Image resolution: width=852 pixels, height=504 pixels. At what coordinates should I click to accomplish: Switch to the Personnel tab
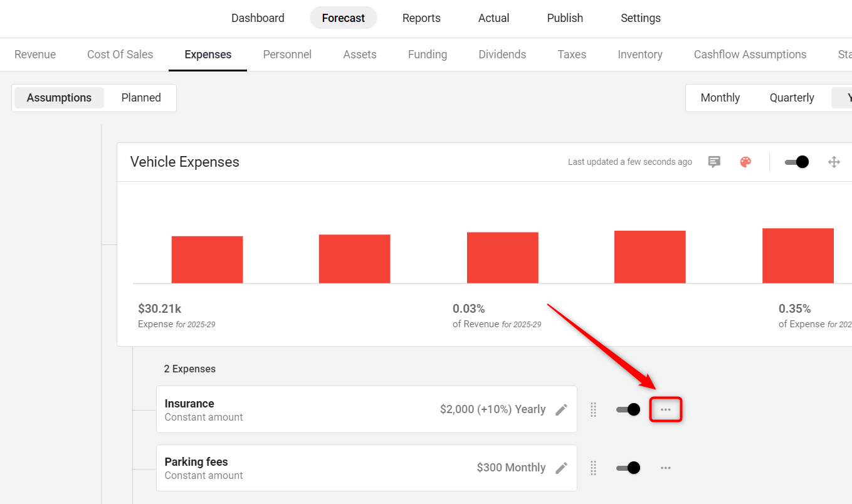[287, 55]
